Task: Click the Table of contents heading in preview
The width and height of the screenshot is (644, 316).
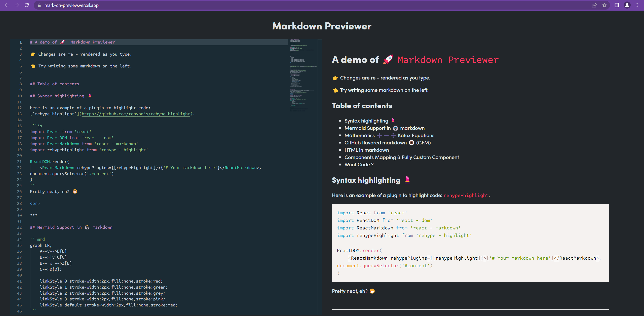Action: click(x=362, y=106)
